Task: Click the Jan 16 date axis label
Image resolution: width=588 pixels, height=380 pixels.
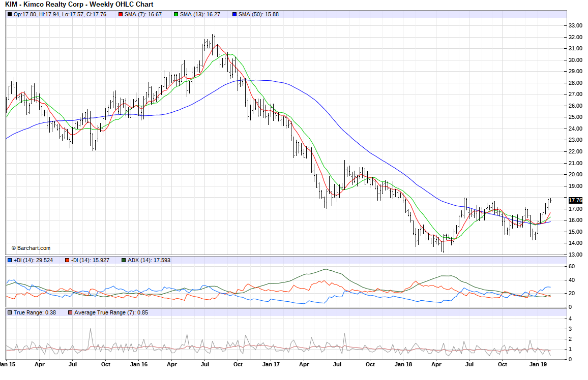Action: point(139,364)
